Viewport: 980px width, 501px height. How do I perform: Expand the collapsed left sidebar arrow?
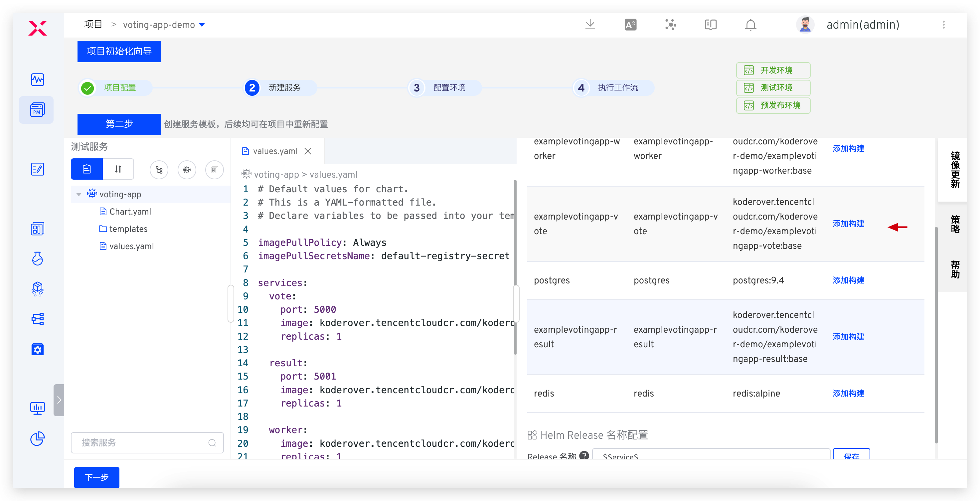pos(59,400)
